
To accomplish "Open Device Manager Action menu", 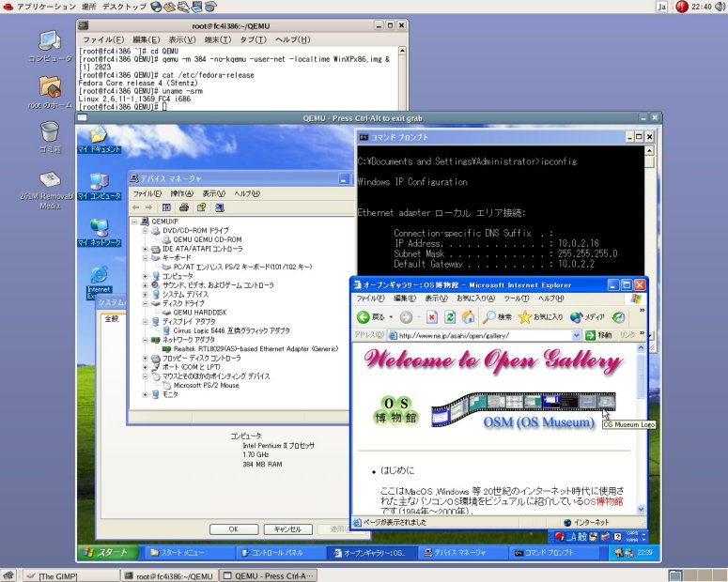I will 181,193.
